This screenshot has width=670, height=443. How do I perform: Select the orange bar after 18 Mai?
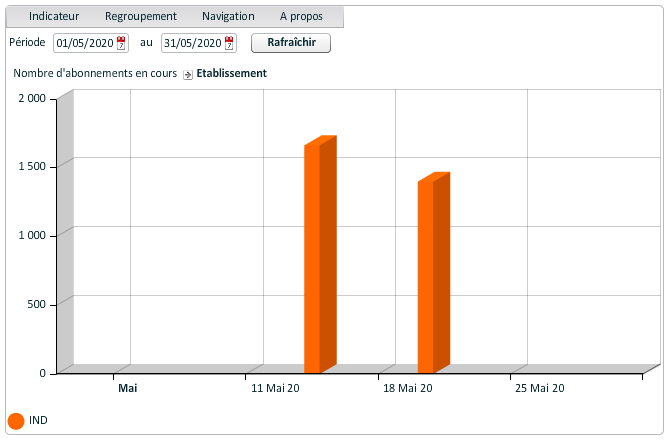pyautogui.click(x=434, y=273)
